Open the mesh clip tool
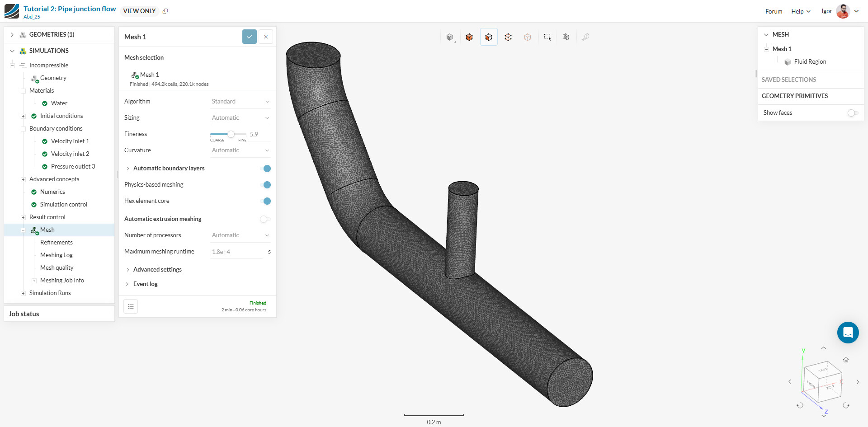This screenshot has width=868, height=427. point(566,37)
